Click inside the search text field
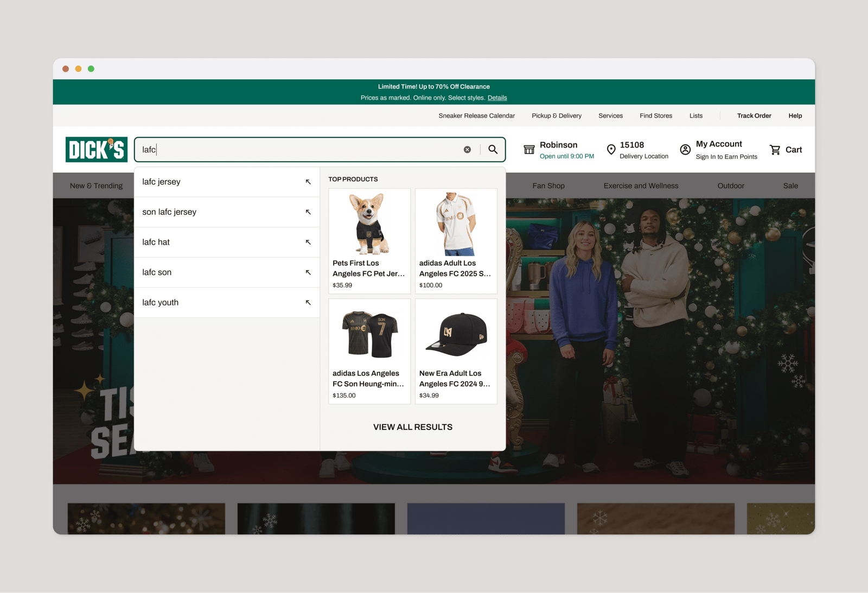Screen dimensions: 868x593 pos(298,150)
